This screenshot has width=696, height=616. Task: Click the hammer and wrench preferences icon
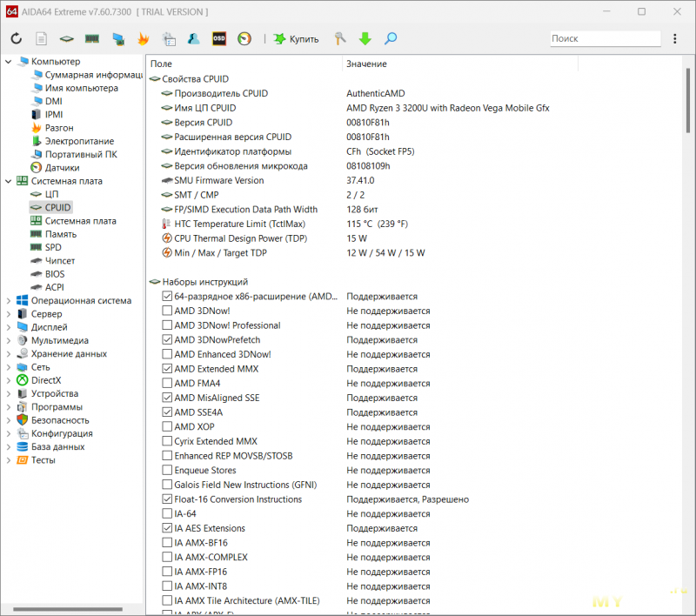pyautogui.click(x=340, y=38)
